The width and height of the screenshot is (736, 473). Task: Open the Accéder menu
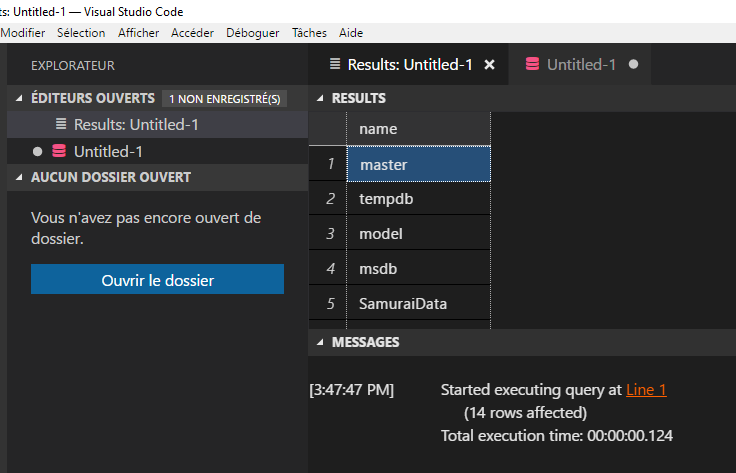192,33
